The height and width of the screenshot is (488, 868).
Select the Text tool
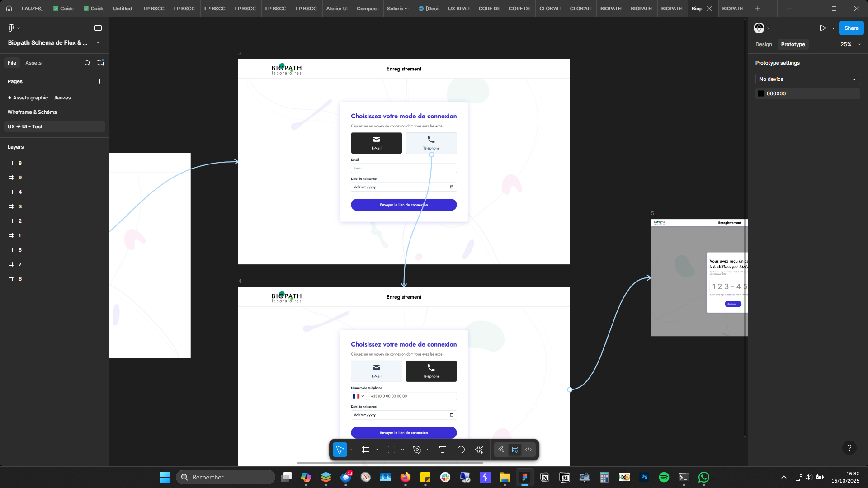(443, 450)
